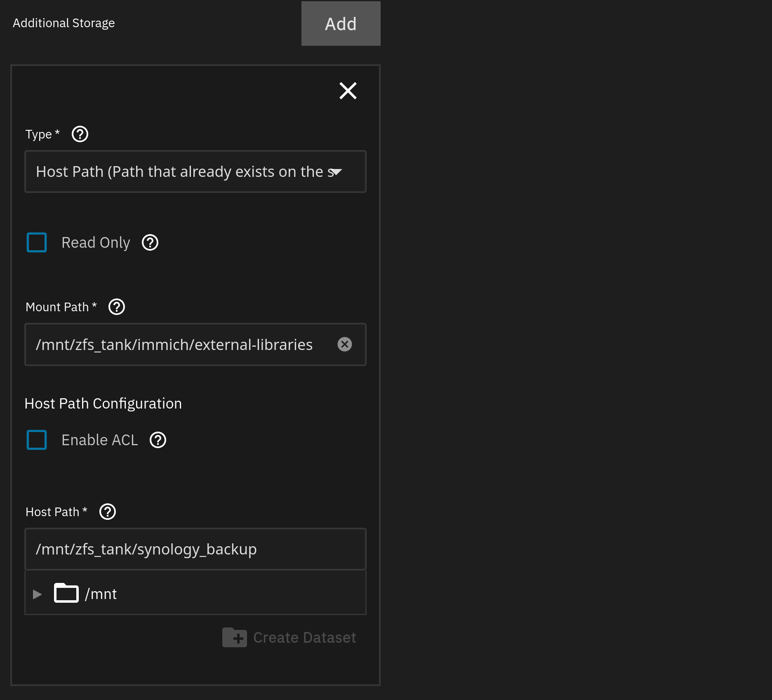The image size is (772, 700).
Task: Remove this storage entry with the X icon
Action: click(348, 91)
